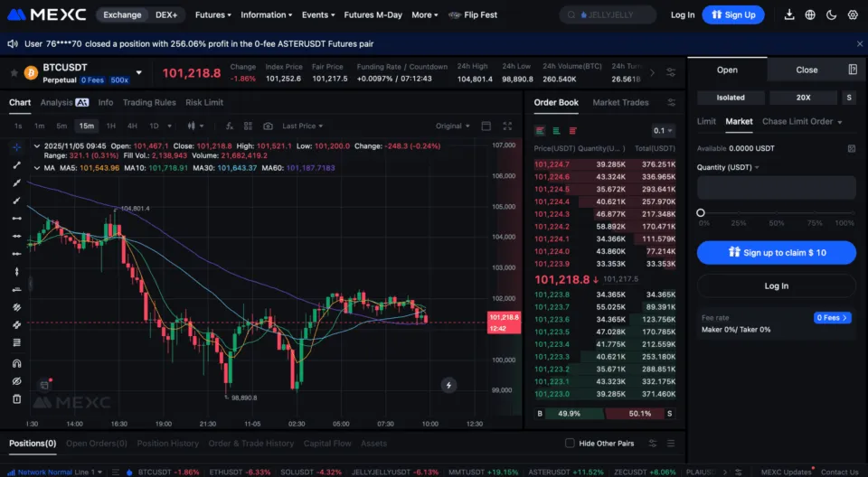The height and width of the screenshot is (477, 868).
Task: Hide all drawings with the eye icon
Action: tap(16, 380)
